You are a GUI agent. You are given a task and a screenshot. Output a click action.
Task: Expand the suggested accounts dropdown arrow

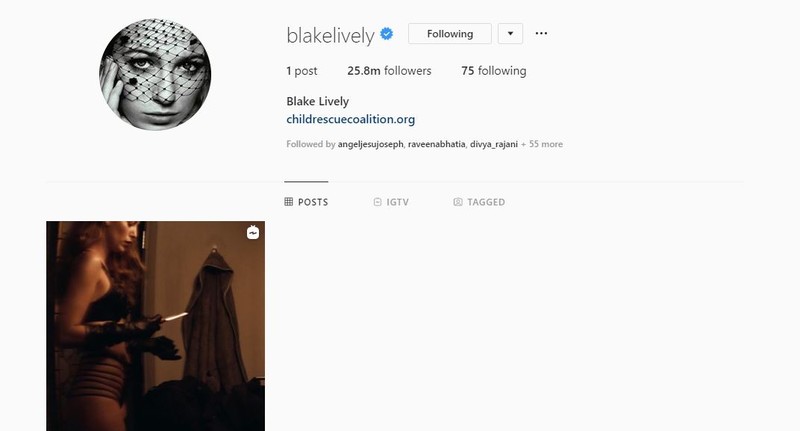[510, 34]
